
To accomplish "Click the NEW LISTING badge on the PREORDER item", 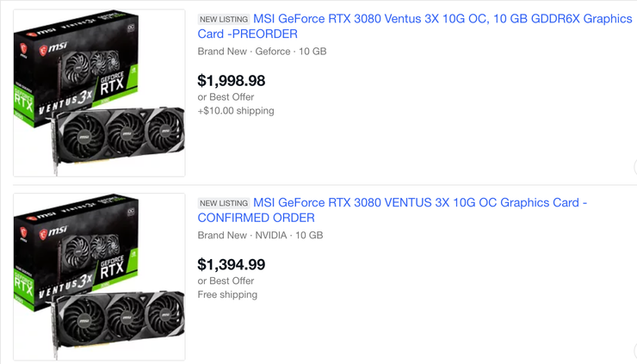I will point(224,20).
